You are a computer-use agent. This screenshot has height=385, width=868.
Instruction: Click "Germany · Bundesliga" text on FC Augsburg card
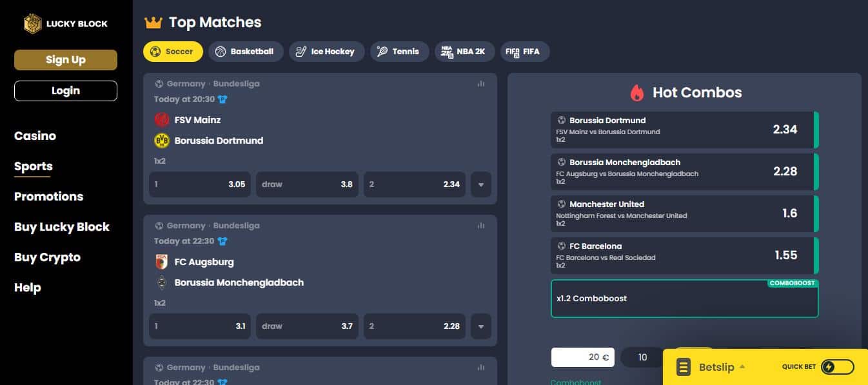pyautogui.click(x=213, y=226)
